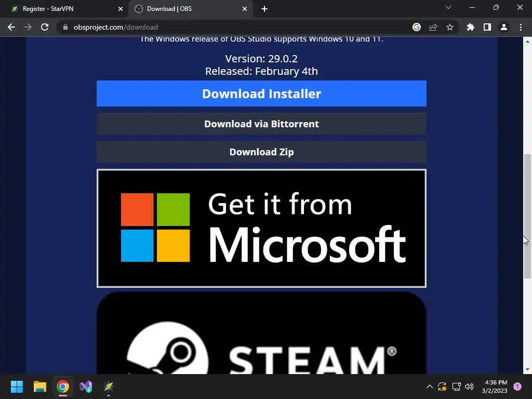Click scrollbar down arrow

527,369
